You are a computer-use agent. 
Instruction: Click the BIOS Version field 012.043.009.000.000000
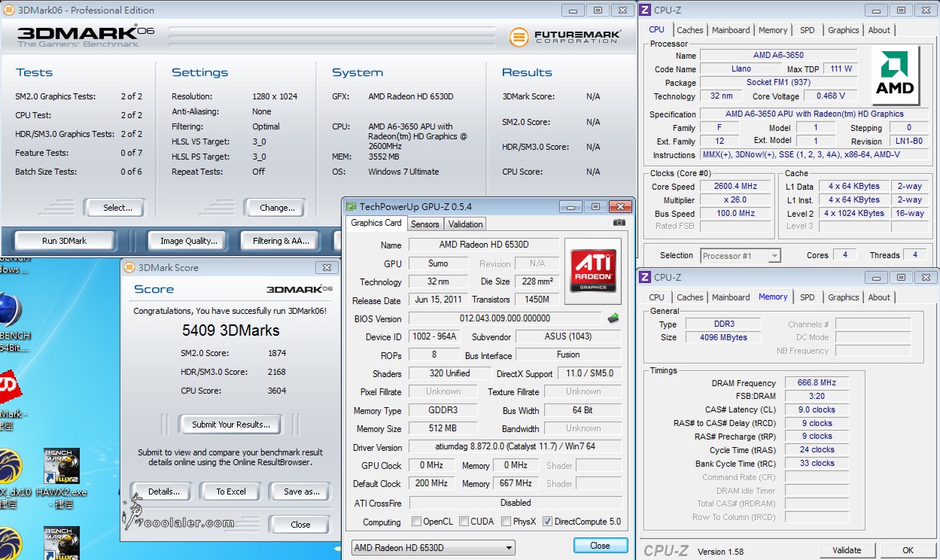(x=505, y=318)
